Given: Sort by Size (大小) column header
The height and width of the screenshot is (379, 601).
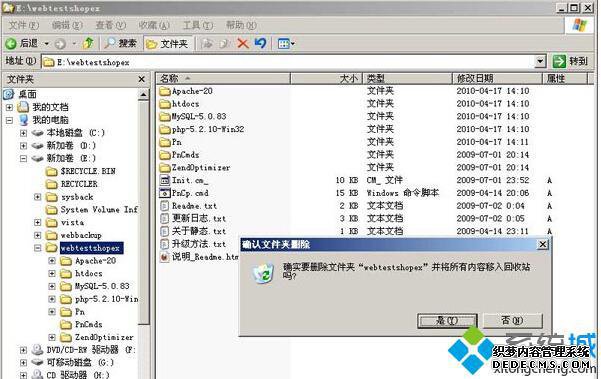Looking at the screenshot, I should pyautogui.click(x=326, y=79).
